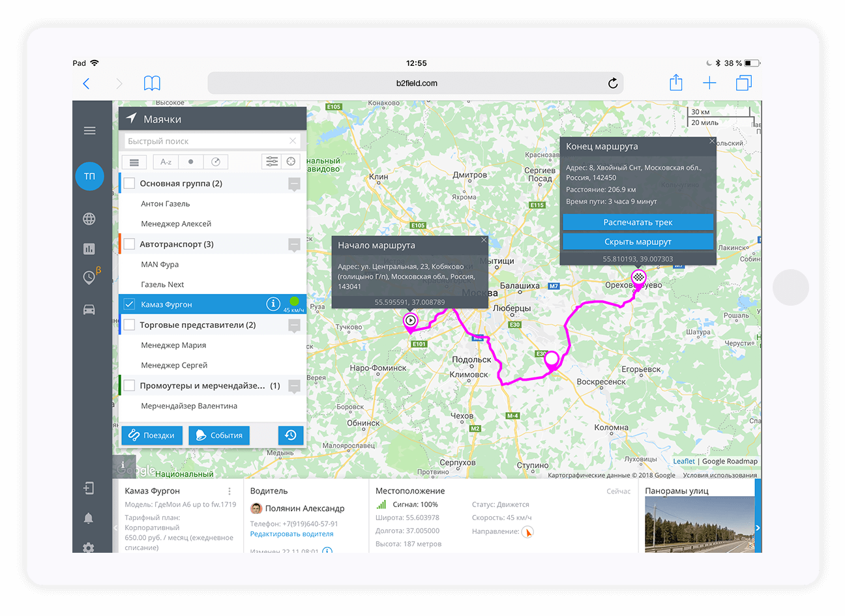Open the Safari bookmarks book icon
Screen dimensions: 845x616
(152, 83)
